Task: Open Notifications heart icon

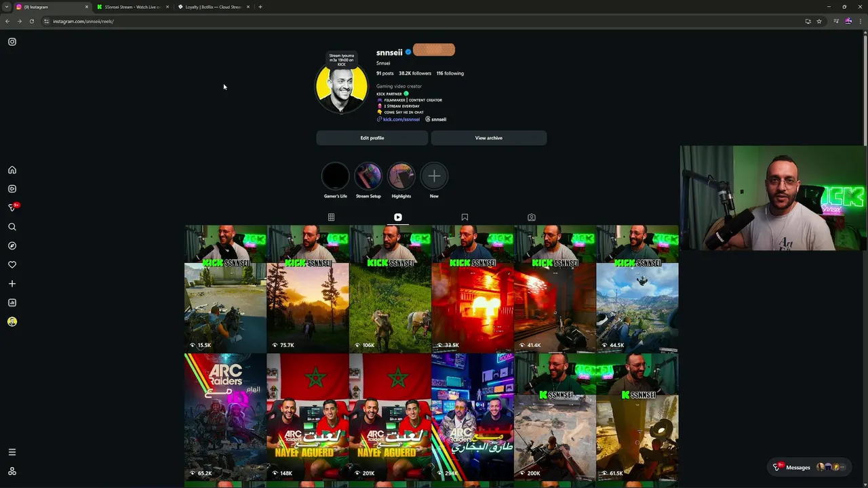Action: [x=12, y=265]
